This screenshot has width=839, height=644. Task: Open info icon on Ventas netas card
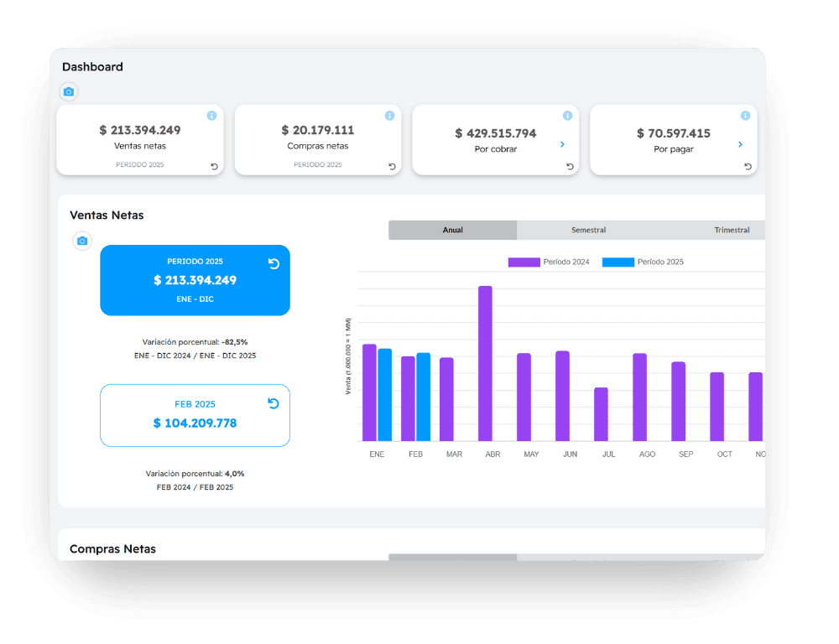click(x=212, y=116)
